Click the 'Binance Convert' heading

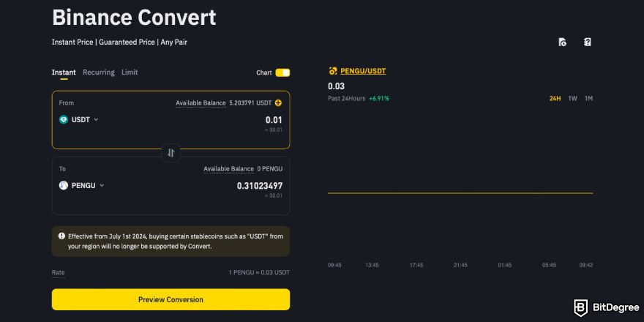pyautogui.click(x=134, y=18)
